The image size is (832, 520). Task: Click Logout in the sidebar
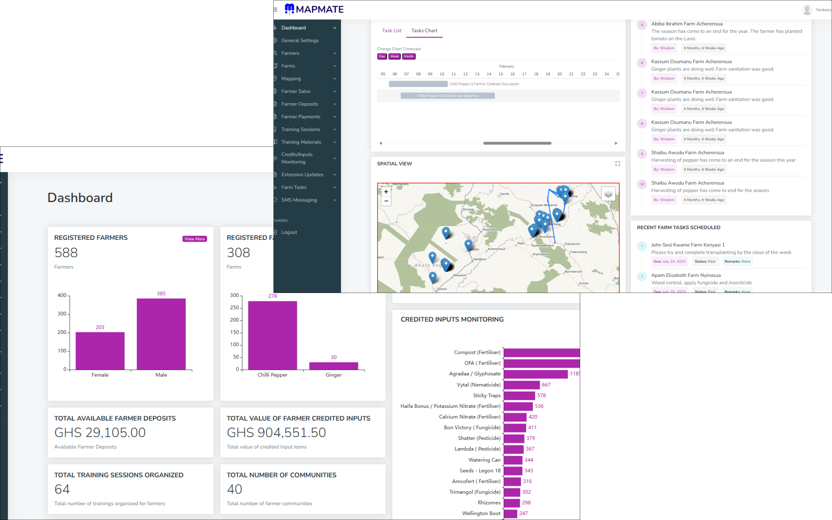[x=289, y=232]
